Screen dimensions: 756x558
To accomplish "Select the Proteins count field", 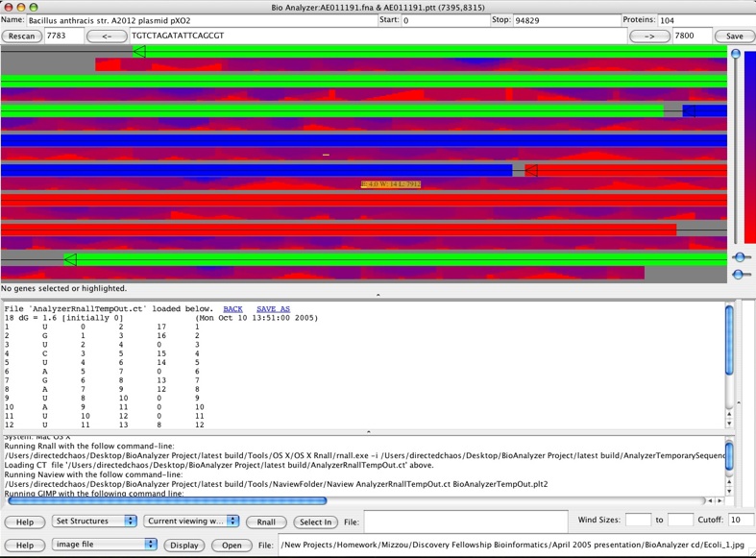I will (706, 20).
